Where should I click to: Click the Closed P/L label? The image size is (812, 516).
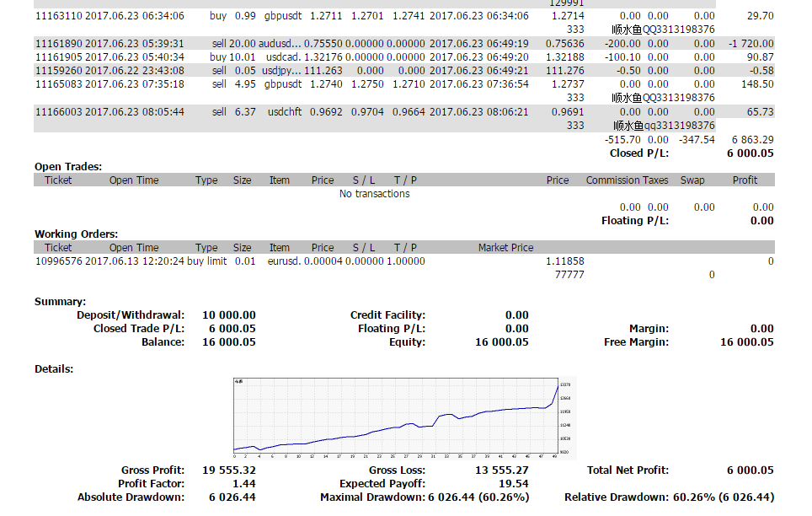tap(639, 153)
